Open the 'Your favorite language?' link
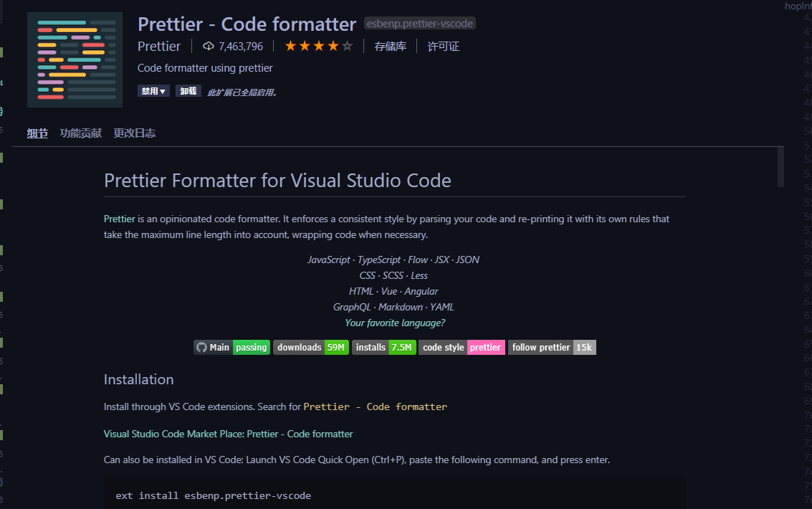This screenshot has height=509, width=812. 395,323
